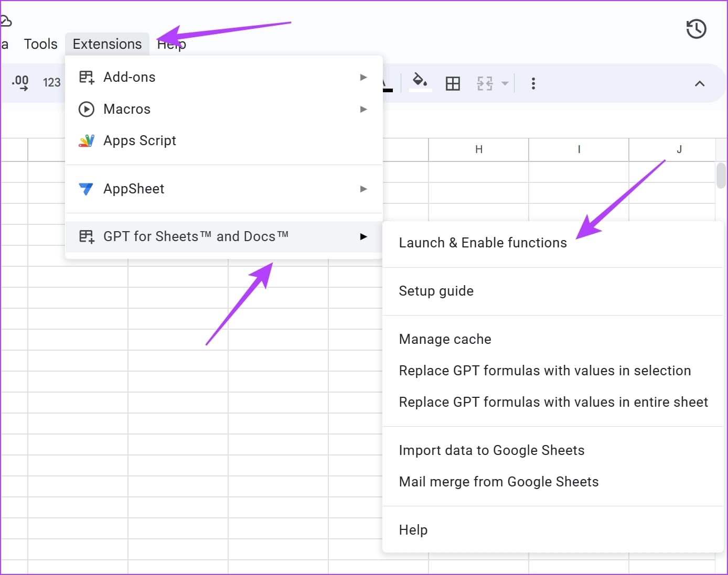Click the AppSheet logo icon

click(86, 189)
